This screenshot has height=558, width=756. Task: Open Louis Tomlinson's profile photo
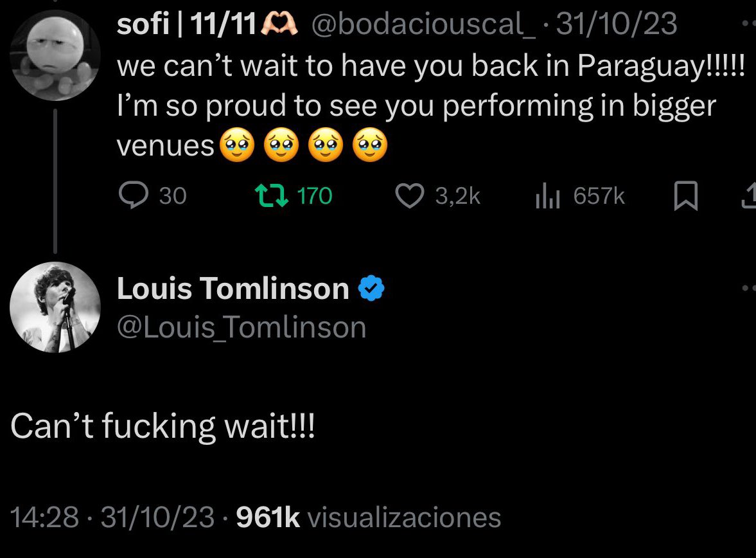(x=55, y=307)
